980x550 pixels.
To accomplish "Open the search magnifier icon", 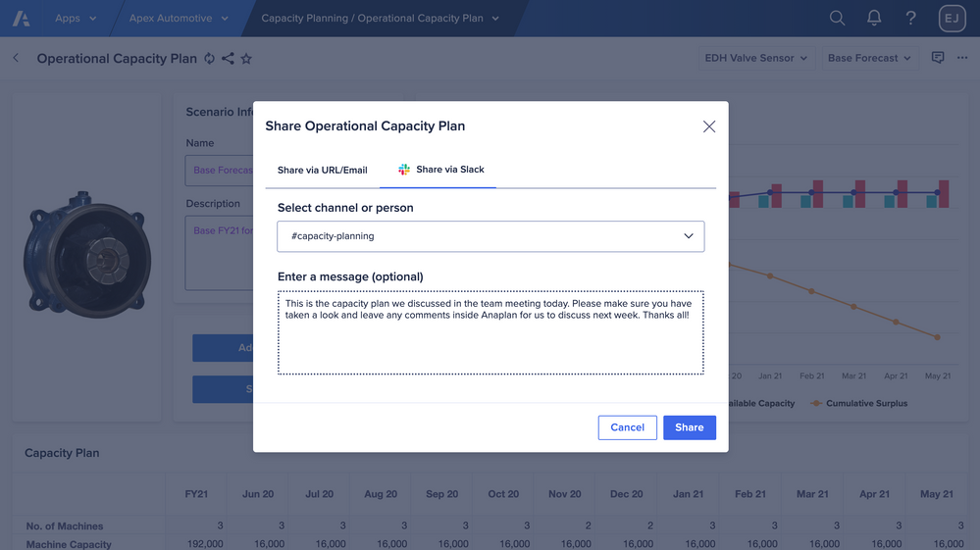I will pos(837,19).
